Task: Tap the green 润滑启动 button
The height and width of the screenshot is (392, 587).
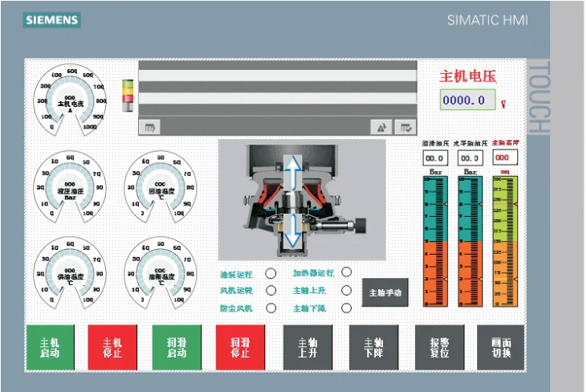Action: [x=177, y=348]
